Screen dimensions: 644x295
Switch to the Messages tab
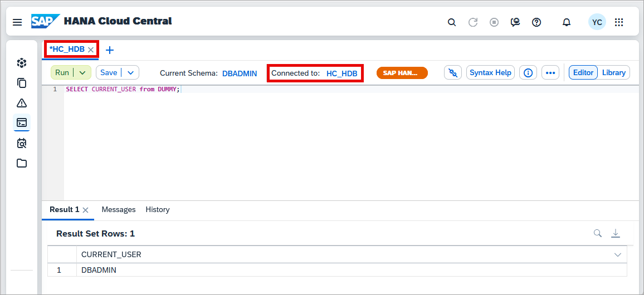tap(119, 210)
